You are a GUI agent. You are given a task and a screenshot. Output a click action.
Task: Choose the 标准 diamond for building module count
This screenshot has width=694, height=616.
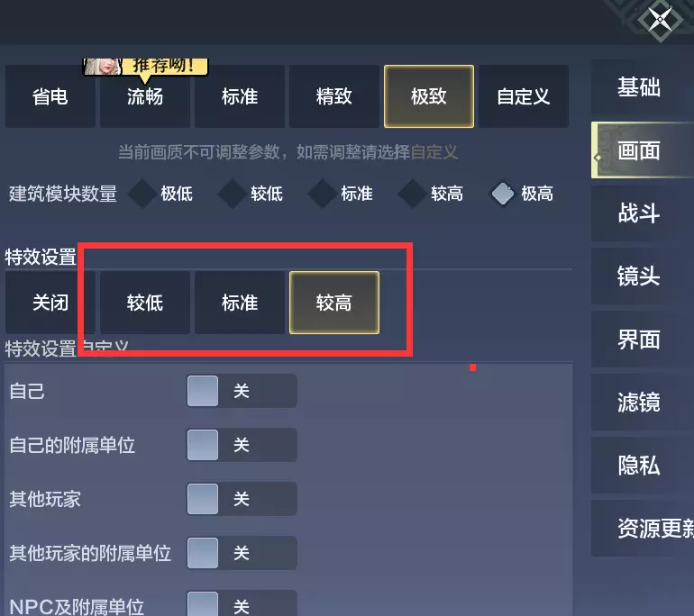tap(322, 194)
